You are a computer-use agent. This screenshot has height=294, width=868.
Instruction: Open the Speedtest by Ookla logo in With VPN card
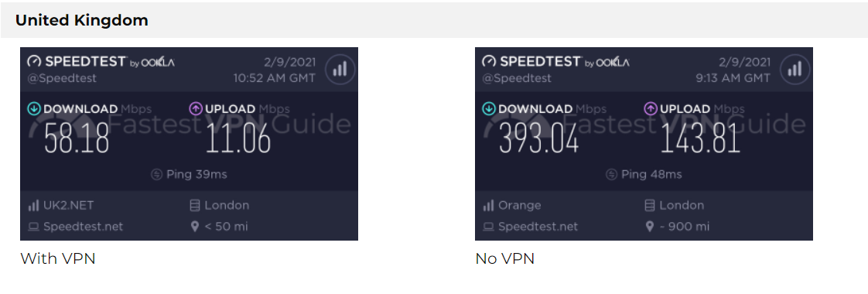pos(101,61)
